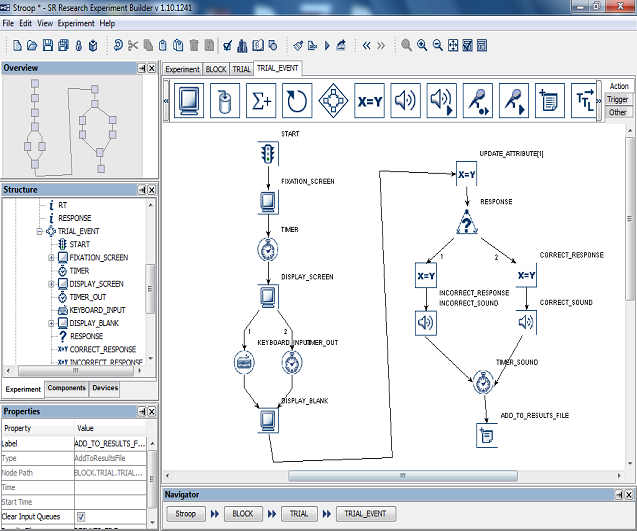Select the Update Attribute X=Y palette action
The image size is (637, 531).
369,100
